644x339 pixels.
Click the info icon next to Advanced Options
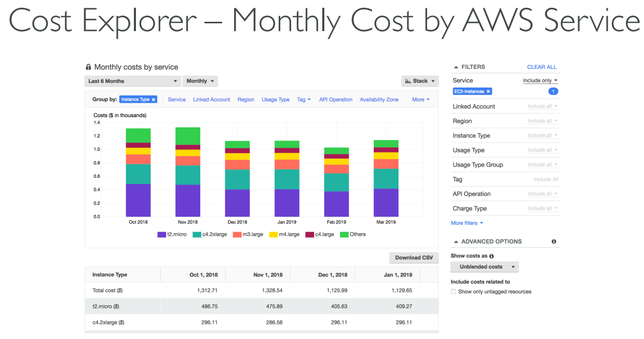(x=554, y=242)
